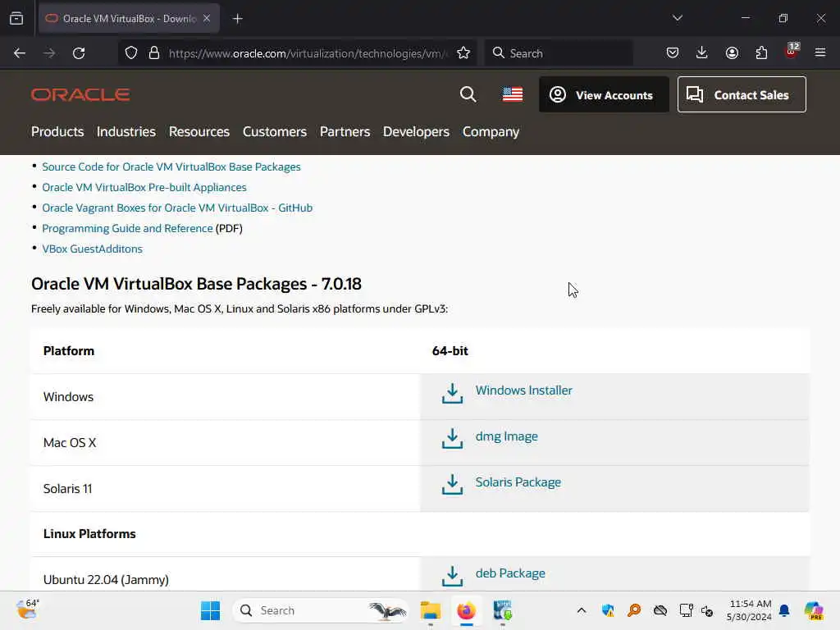View site security lock info
The height and width of the screenshot is (630, 840).
click(x=154, y=53)
